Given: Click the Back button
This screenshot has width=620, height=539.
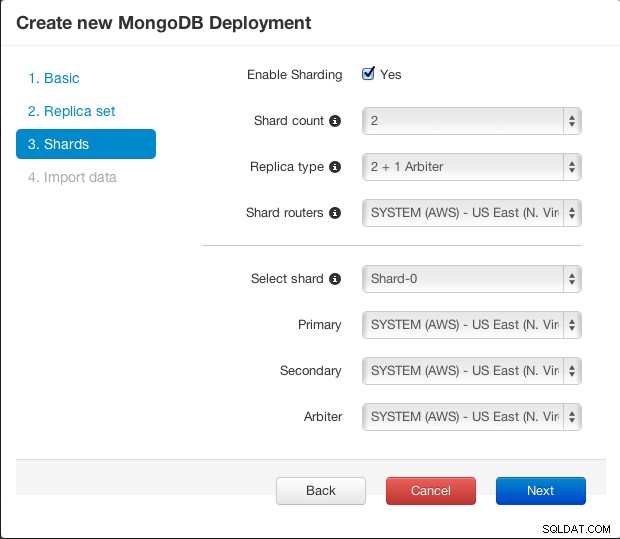Looking at the screenshot, I should (x=321, y=491).
